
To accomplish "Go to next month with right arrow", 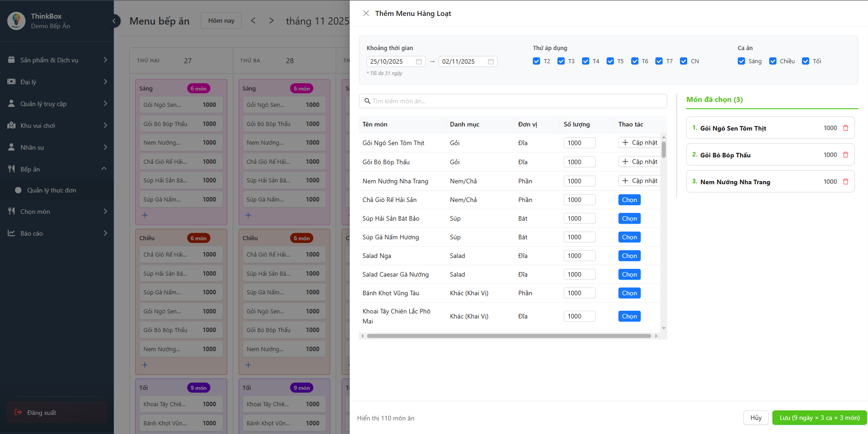I will (x=271, y=20).
